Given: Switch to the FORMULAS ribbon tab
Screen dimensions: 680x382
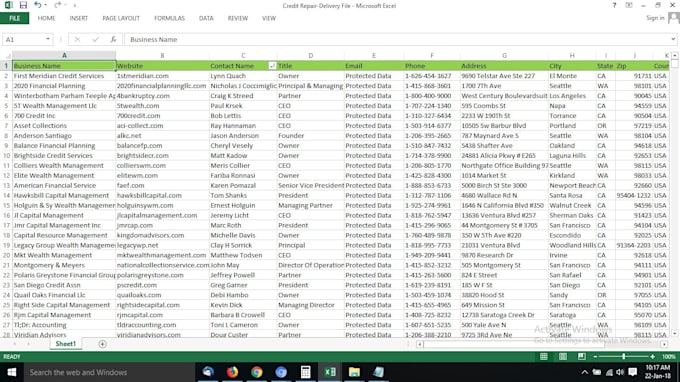Looking at the screenshot, I should pos(169,18).
